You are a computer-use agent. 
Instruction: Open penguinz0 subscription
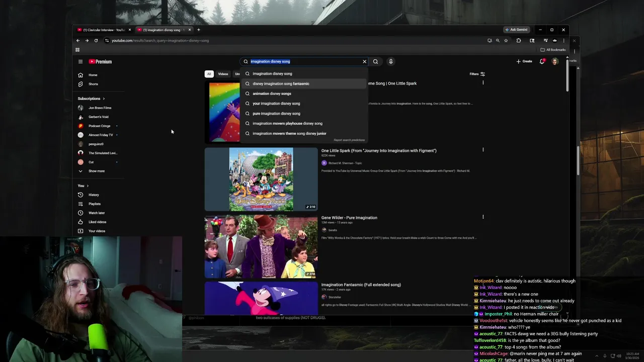point(96,144)
